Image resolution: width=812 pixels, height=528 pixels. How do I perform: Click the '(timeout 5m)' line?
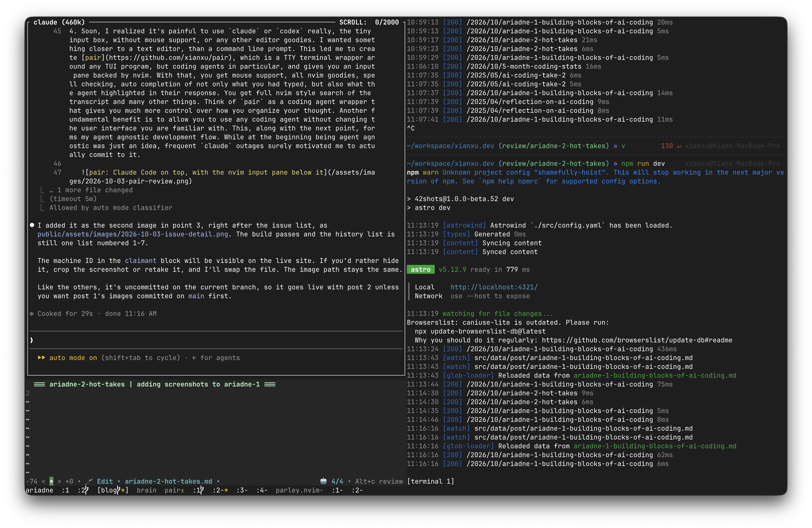click(x=73, y=199)
